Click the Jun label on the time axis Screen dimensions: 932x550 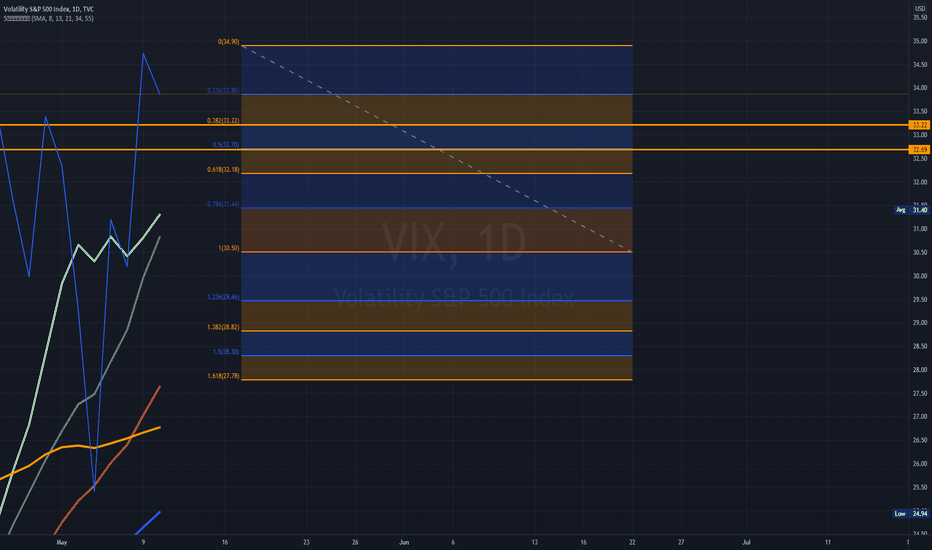(x=404, y=542)
